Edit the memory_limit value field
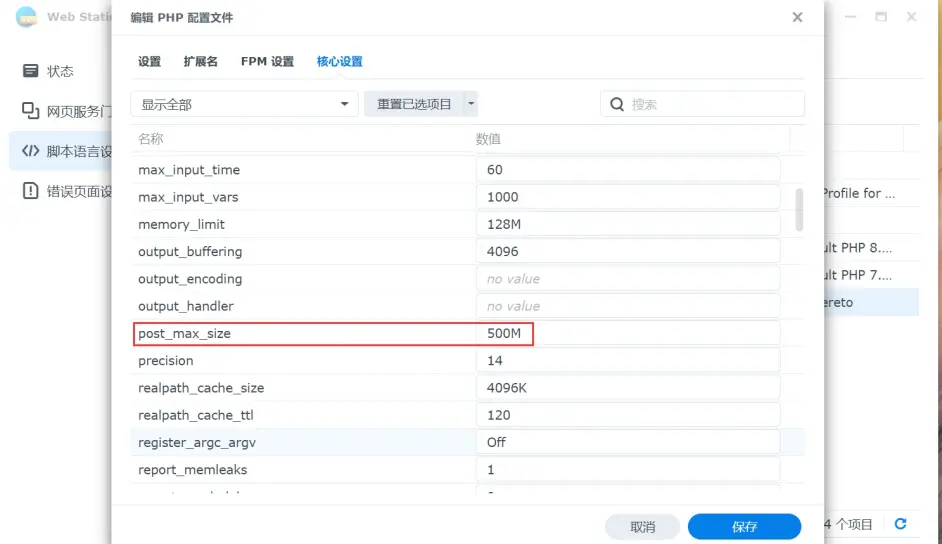 pos(627,225)
